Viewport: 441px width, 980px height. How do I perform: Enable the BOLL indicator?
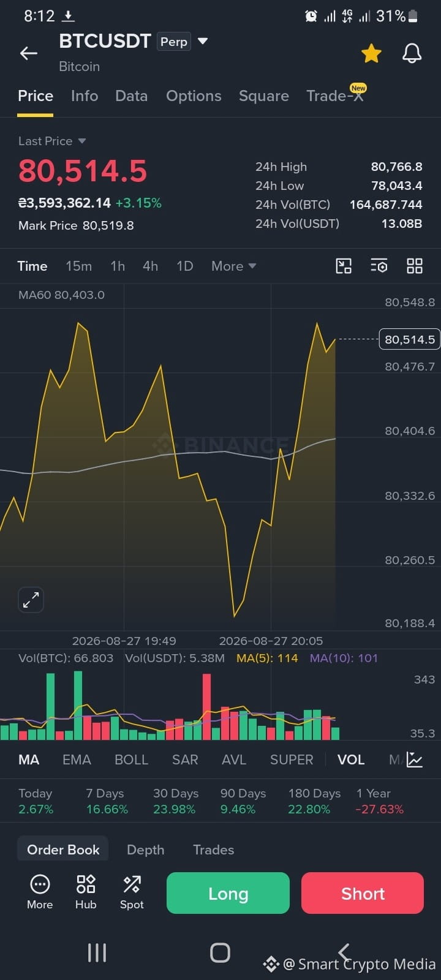click(132, 759)
